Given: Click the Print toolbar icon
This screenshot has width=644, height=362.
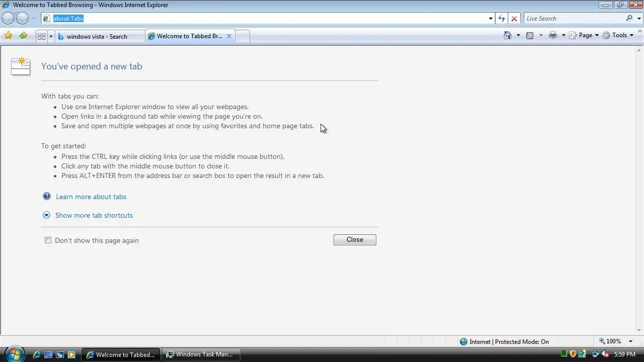Looking at the screenshot, I should [x=553, y=35].
